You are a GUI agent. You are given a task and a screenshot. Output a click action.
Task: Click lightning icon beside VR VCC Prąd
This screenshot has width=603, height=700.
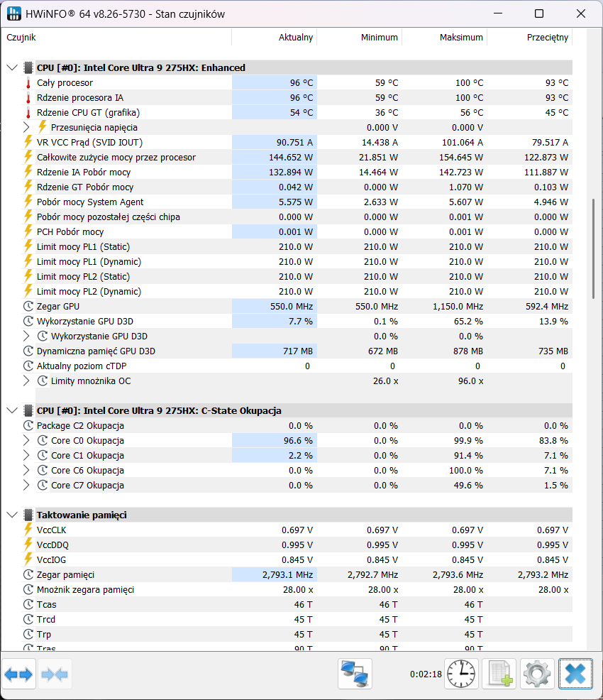pyautogui.click(x=28, y=143)
